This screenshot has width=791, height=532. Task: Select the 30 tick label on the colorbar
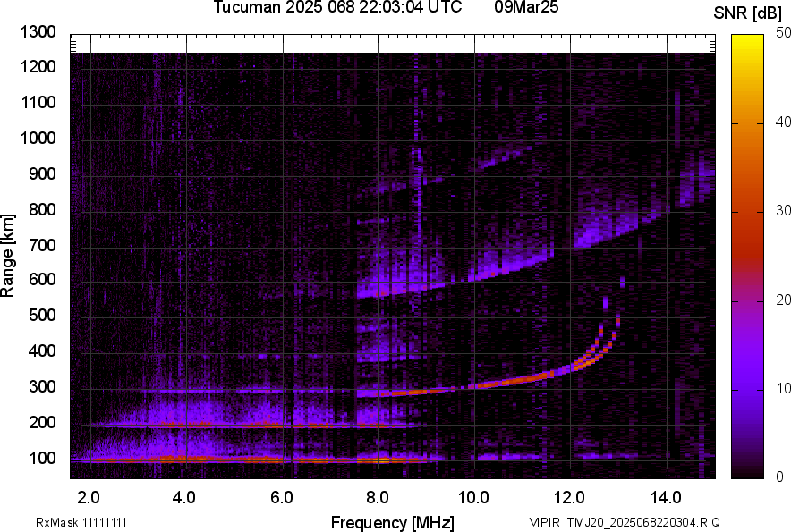784,210
